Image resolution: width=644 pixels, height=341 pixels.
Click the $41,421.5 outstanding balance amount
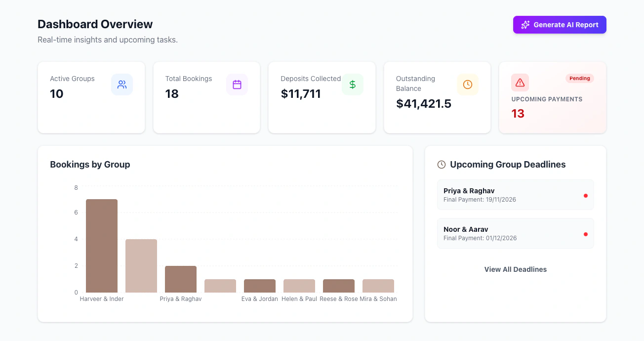424,104
